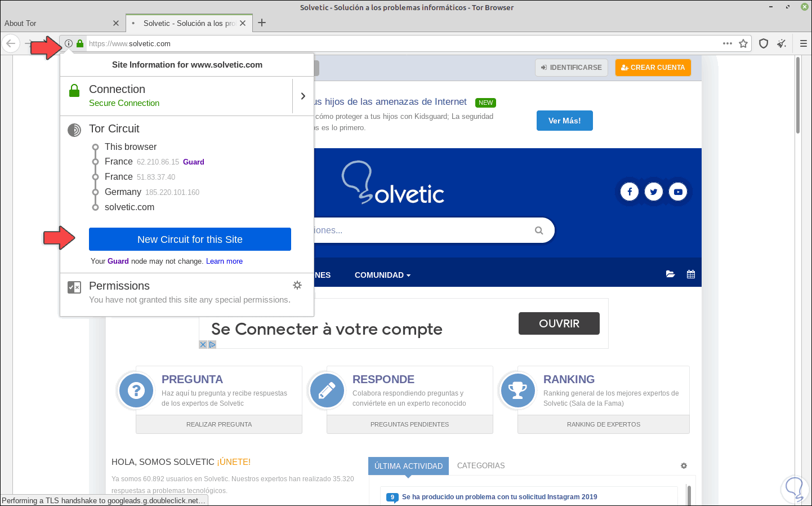Expand Connection details with the arrow
The image size is (812, 506).
click(303, 96)
